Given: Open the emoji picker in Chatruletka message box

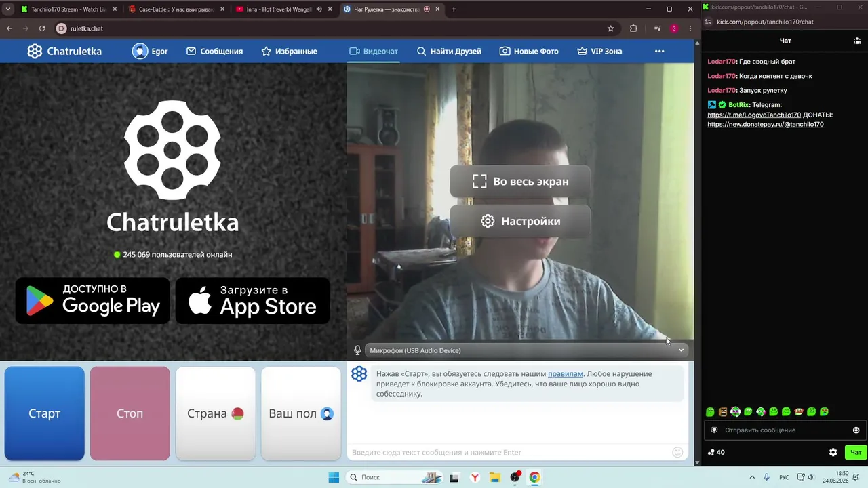Looking at the screenshot, I should click(677, 452).
